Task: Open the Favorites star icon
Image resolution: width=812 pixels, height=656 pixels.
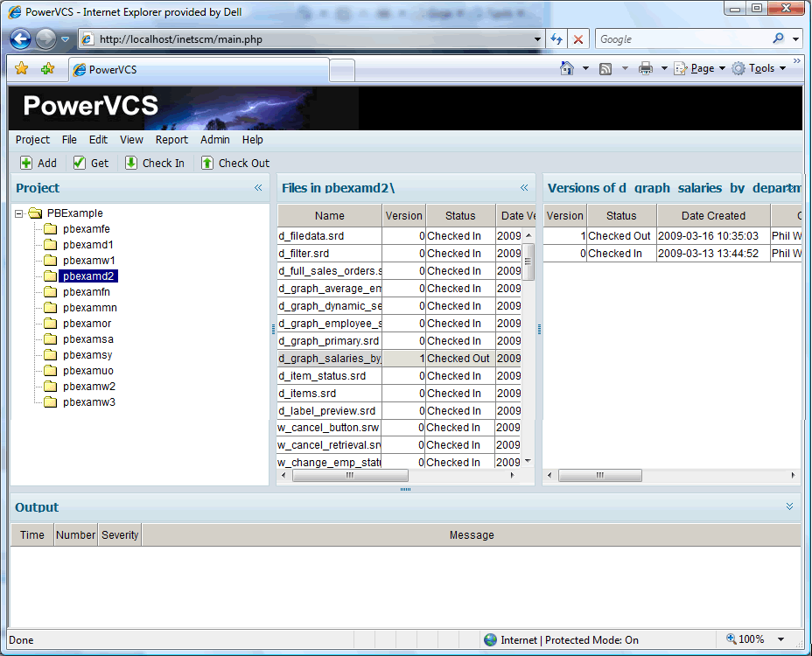Action: coord(22,68)
